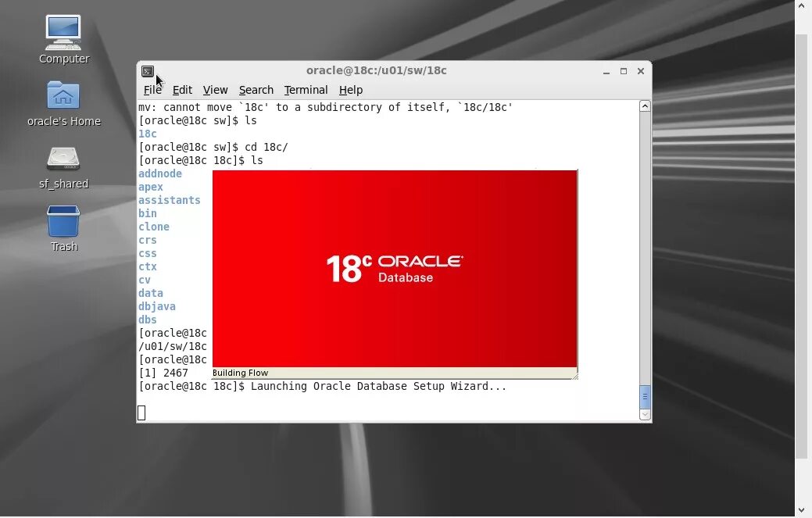This screenshot has width=812, height=518.
Task: Click the Oracle 18c Database splash image
Action: click(395, 269)
